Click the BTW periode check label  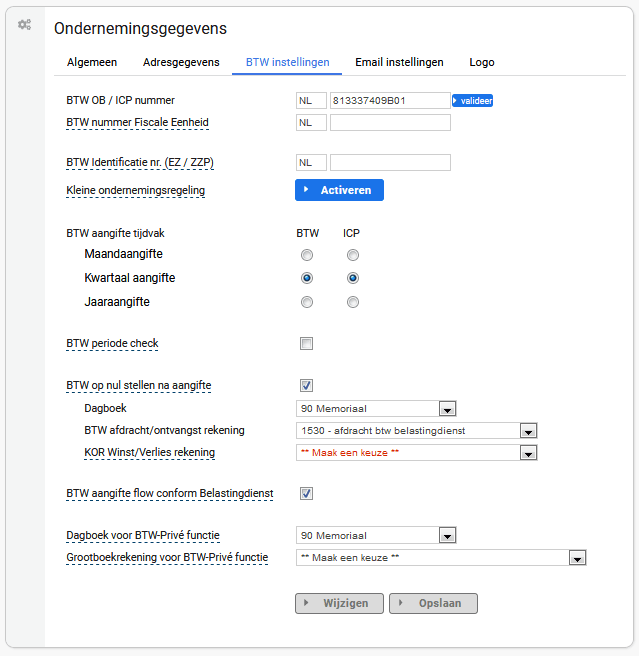pyautogui.click(x=112, y=343)
